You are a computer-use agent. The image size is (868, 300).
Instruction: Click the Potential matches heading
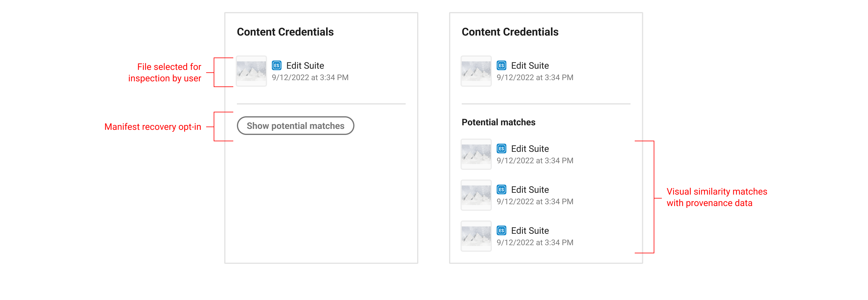498,122
